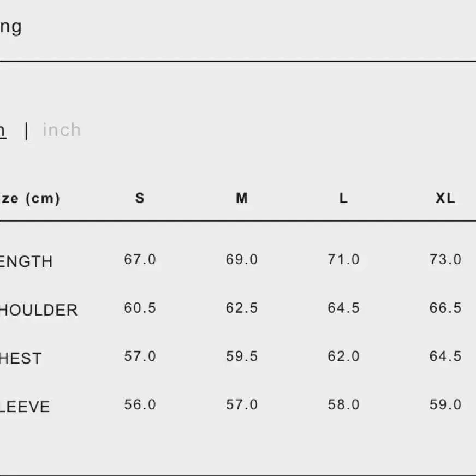Select the 59.0 sleeve value for XL
Image resolution: width=476 pixels, height=476 pixels.
pos(445,404)
